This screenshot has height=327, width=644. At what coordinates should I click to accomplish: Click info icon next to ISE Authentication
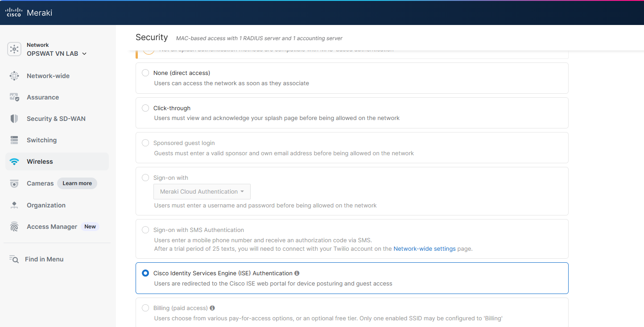[x=297, y=273]
